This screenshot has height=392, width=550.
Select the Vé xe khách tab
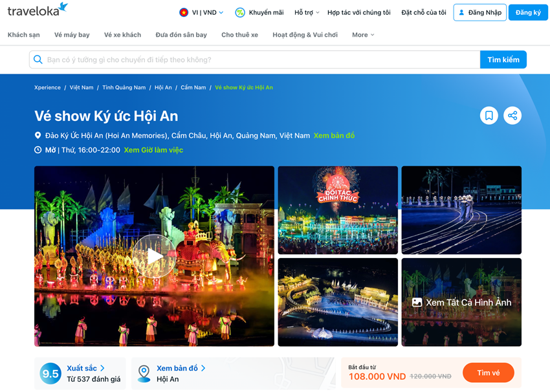click(122, 35)
